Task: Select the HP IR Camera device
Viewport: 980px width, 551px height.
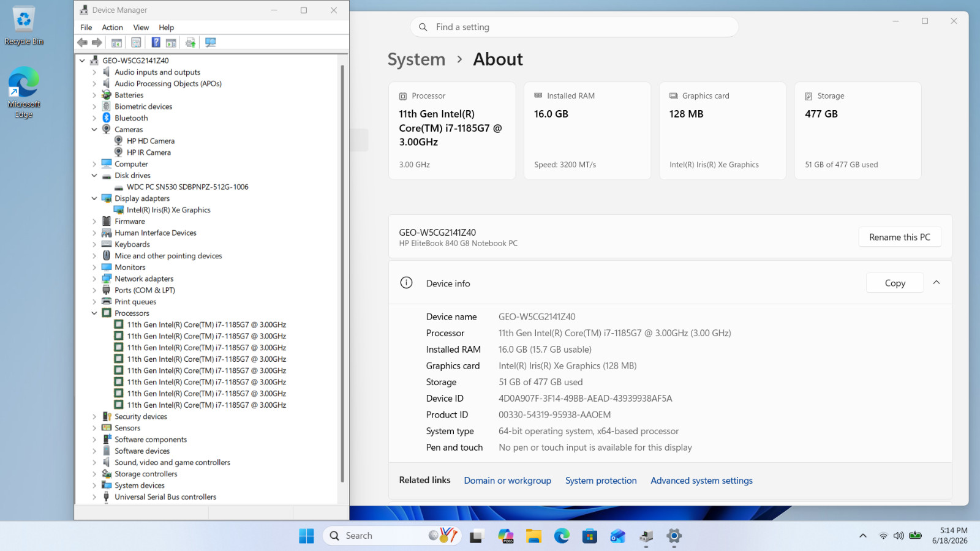Action: (149, 152)
